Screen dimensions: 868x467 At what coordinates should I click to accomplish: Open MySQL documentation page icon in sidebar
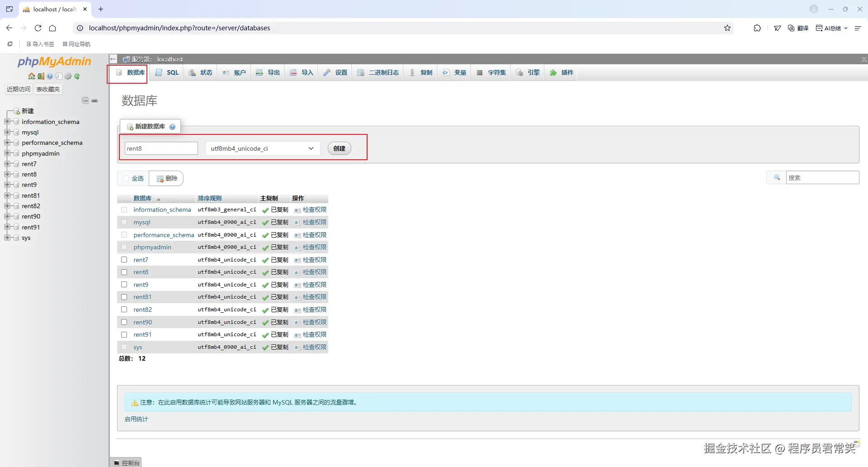(58, 76)
